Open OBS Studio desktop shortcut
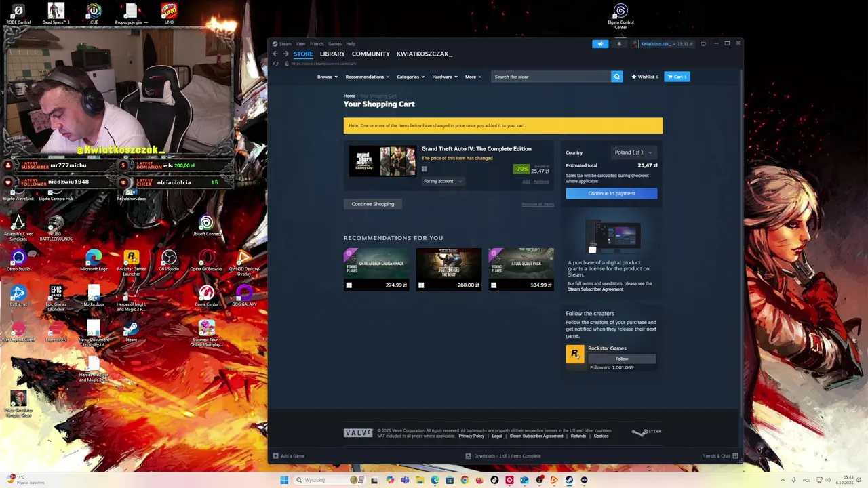This screenshot has width=868, height=488. tap(169, 261)
